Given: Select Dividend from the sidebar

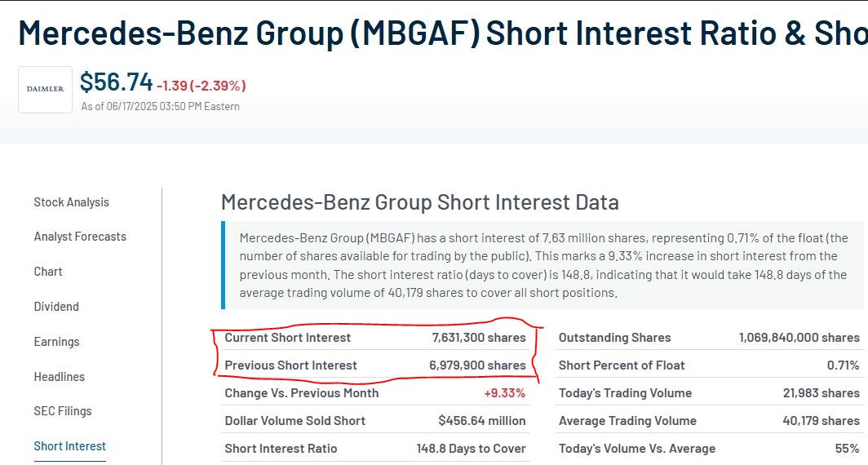Looking at the screenshot, I should 56,307.
